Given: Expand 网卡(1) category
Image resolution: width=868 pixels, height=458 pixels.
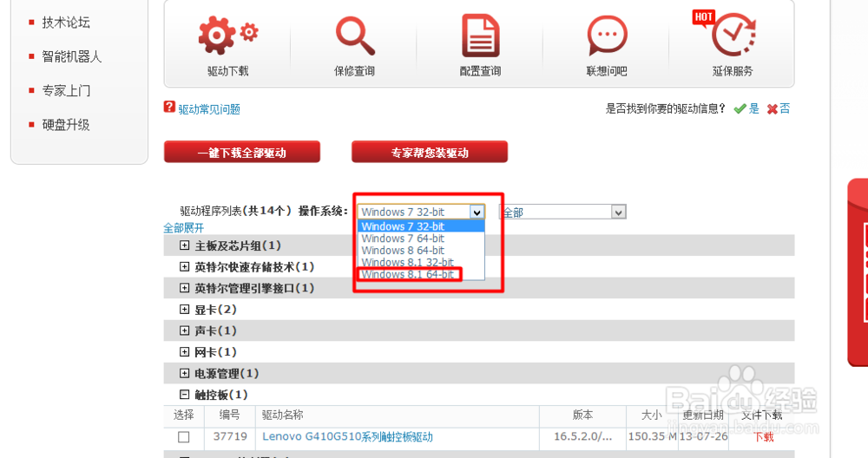Looking at the screenshot, I should [x=184, y=352].
